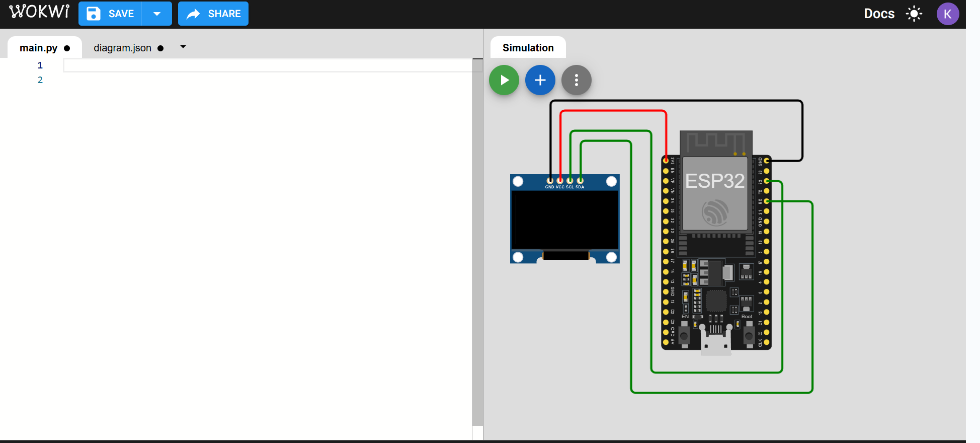Open the K user avatar menu
The image size is (980, 443).
948,14
